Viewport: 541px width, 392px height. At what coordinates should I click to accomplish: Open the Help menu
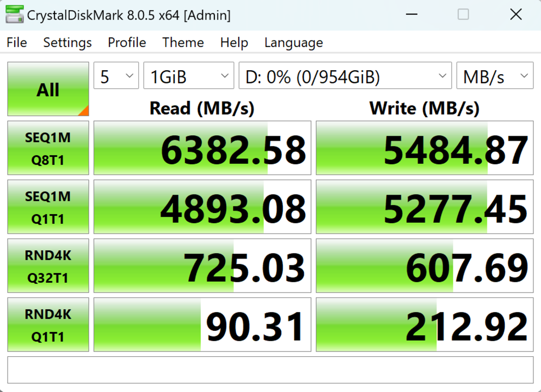pyautogui.click(x=234, y=42)
